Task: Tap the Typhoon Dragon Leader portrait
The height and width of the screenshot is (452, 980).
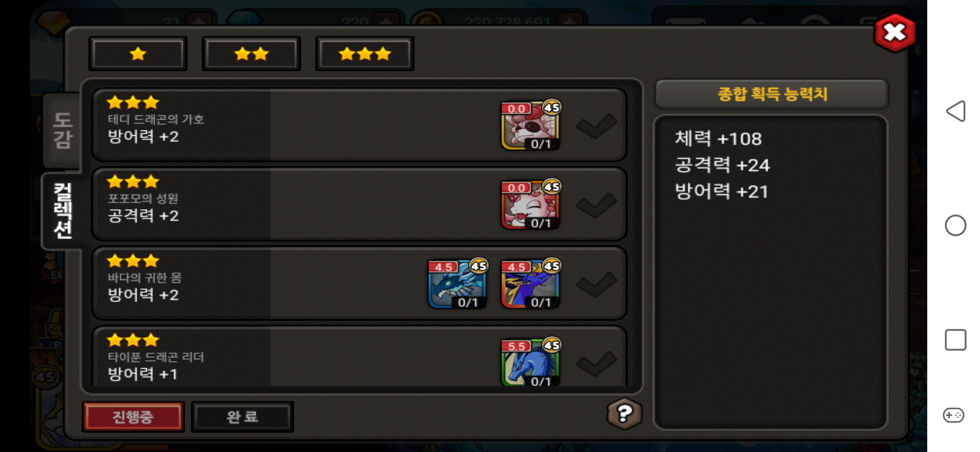Action: [x=530, y=362]
